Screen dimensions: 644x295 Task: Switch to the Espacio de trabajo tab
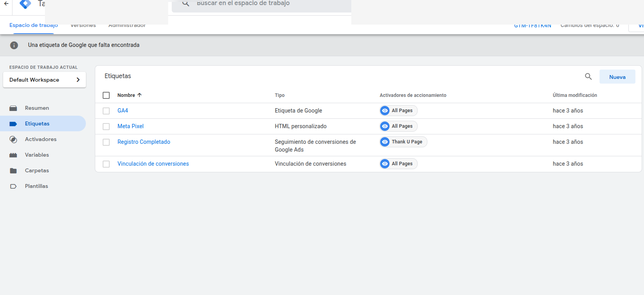tap(34, 26)
